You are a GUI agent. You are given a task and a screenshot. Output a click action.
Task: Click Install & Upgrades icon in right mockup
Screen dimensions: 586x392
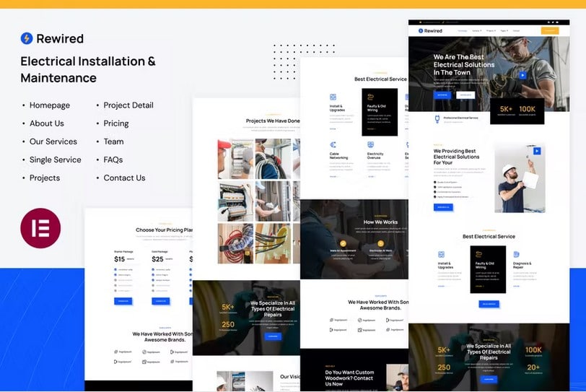tap(441, 255)
